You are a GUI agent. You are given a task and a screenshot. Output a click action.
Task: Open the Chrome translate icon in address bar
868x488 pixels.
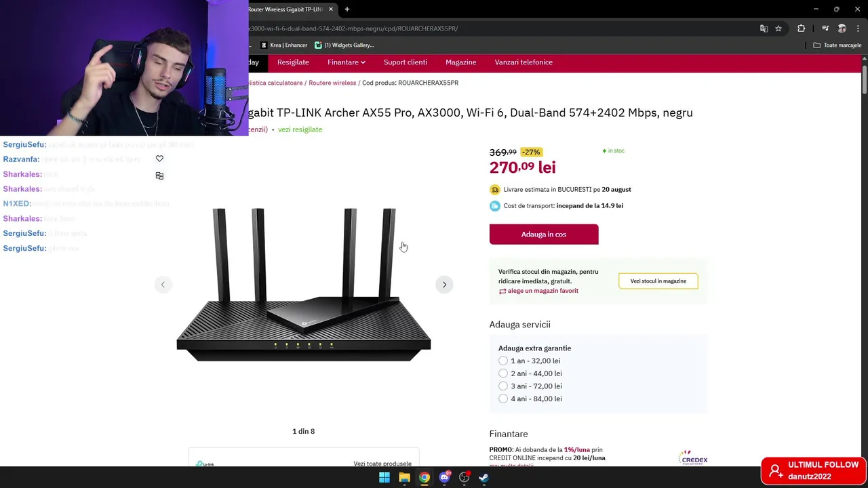coord(764,28)
